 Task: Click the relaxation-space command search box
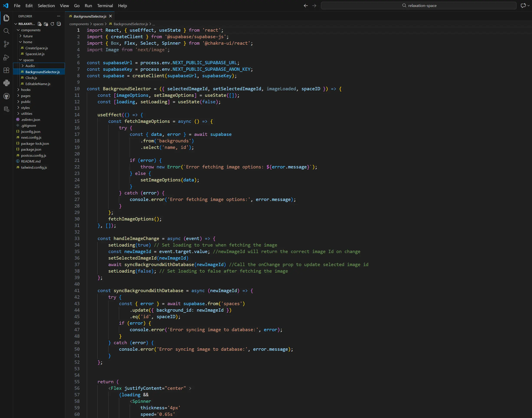tap(418, 6)
